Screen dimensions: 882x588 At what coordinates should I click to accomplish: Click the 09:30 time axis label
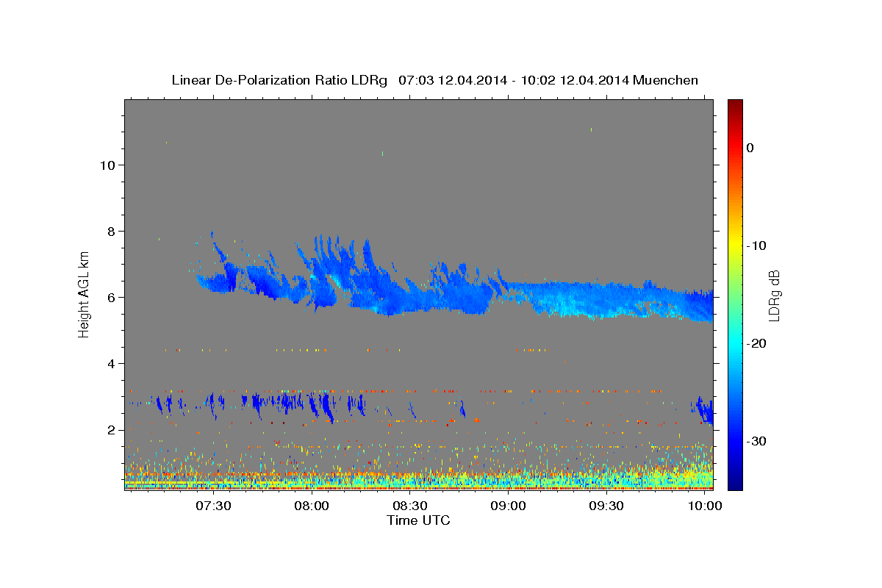tap(607, 506)
